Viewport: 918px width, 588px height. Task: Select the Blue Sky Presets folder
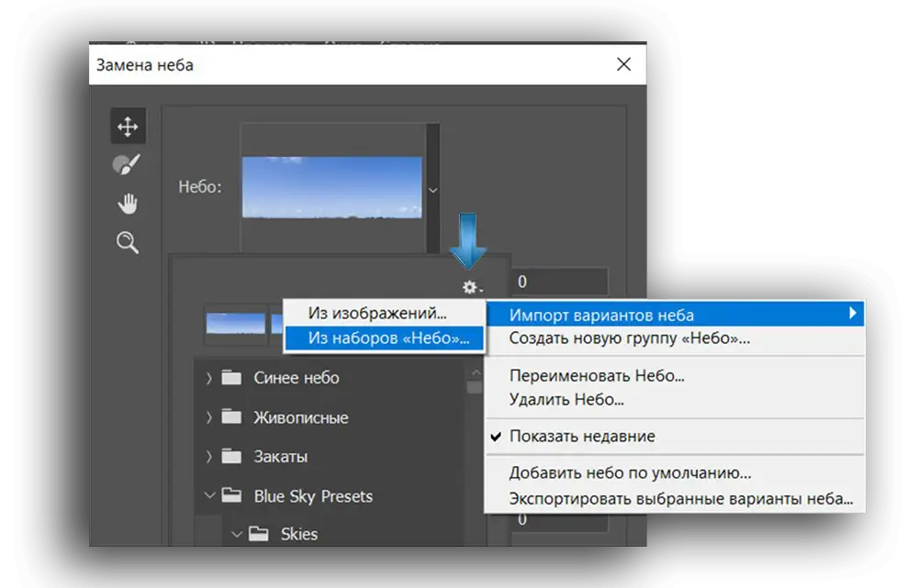pos(297,496)
